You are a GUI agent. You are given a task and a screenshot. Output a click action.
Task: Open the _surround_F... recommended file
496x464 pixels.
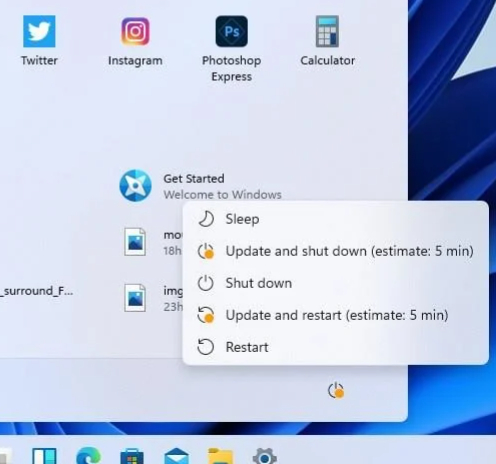click(x=37, y=291)
